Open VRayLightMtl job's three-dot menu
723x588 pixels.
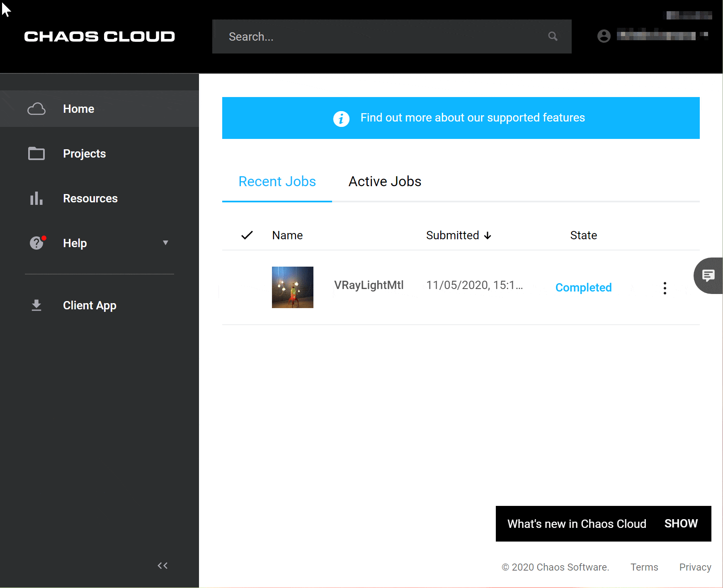(x=665, y=288)
